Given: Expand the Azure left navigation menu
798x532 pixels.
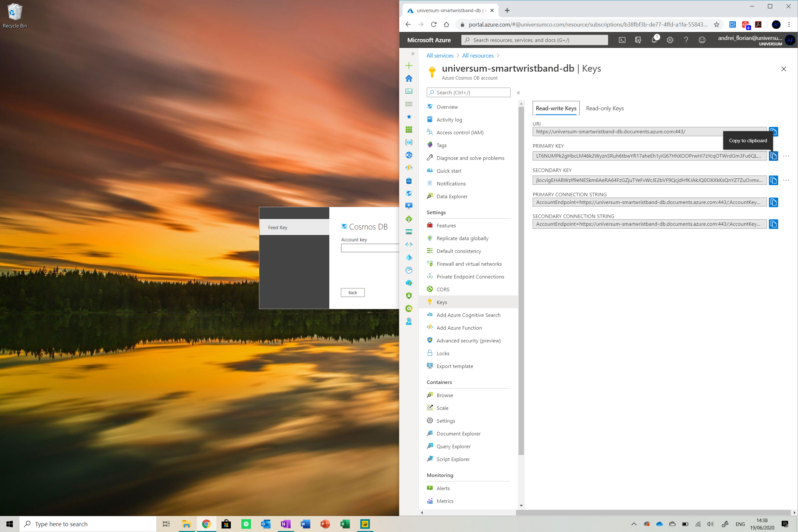Looking at the screenshot, I should 412,54.
